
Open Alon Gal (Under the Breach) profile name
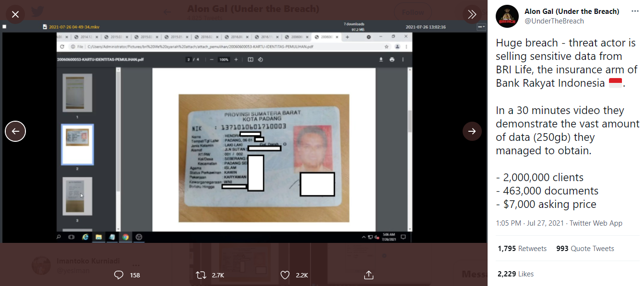click(x=572, y=11)
